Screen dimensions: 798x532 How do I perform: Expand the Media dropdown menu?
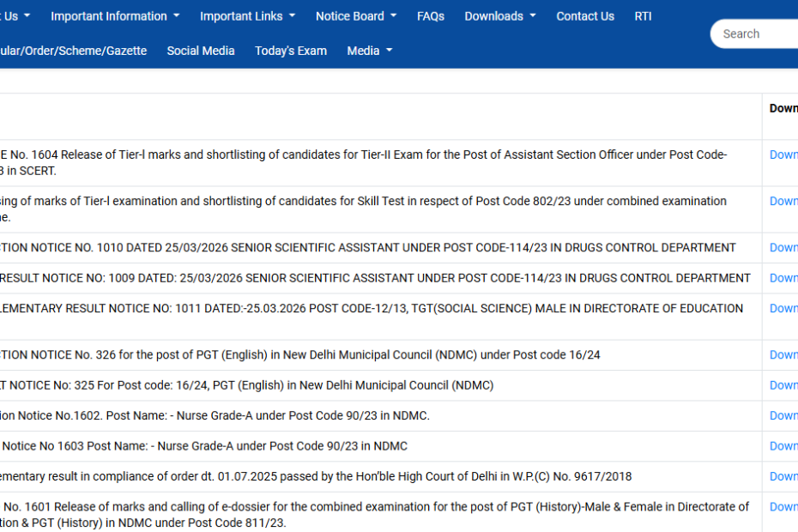tap(370, 51)
